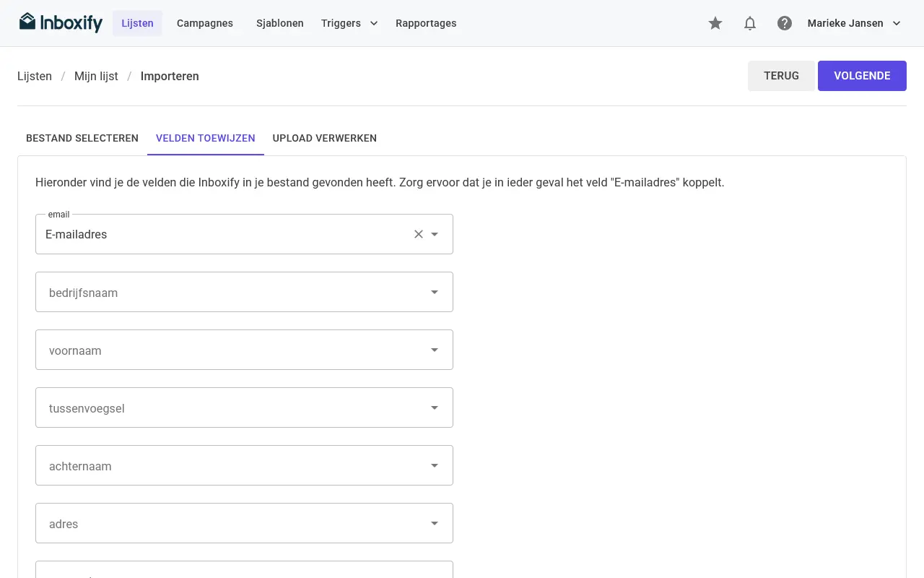Viewport: 924px width, 578px height.
Task: Open the help question mark icon
Action: 785,23
